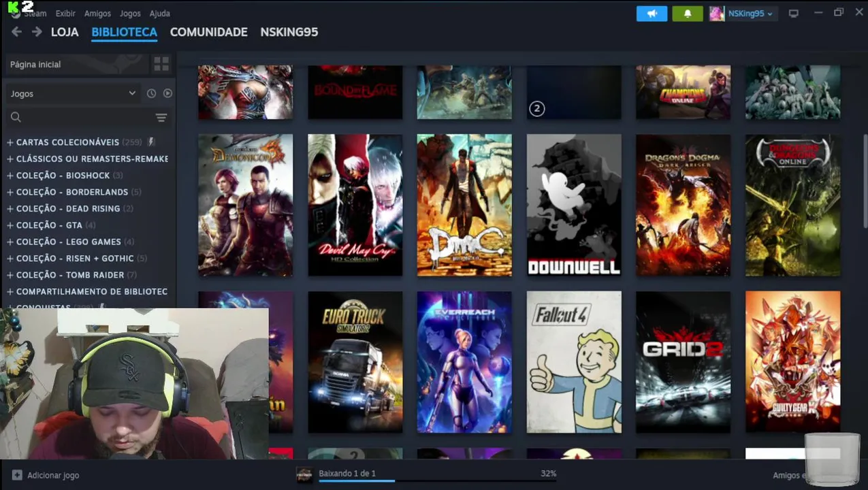The width and height of the screenshot is (868, 490).
Task: Open Demonicon game cover
Action: pyautogui.click(x=245, y=205)
